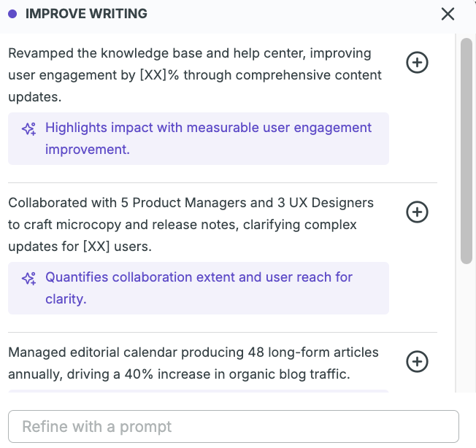Click the suggestions list scrollbar thumb
476x448 pixels.
(x=467, y=150)
